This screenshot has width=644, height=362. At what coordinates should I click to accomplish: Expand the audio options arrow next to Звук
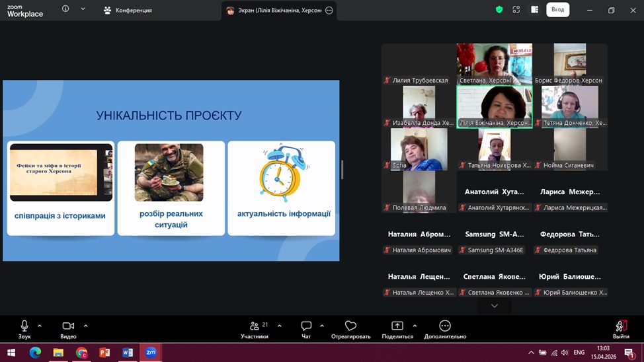point(40,326)
